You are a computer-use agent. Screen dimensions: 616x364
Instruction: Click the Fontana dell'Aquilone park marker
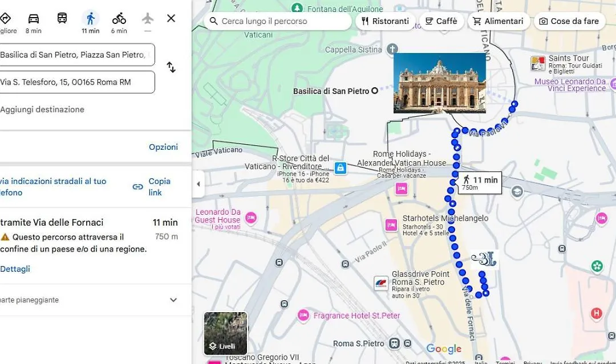[297, 7]
